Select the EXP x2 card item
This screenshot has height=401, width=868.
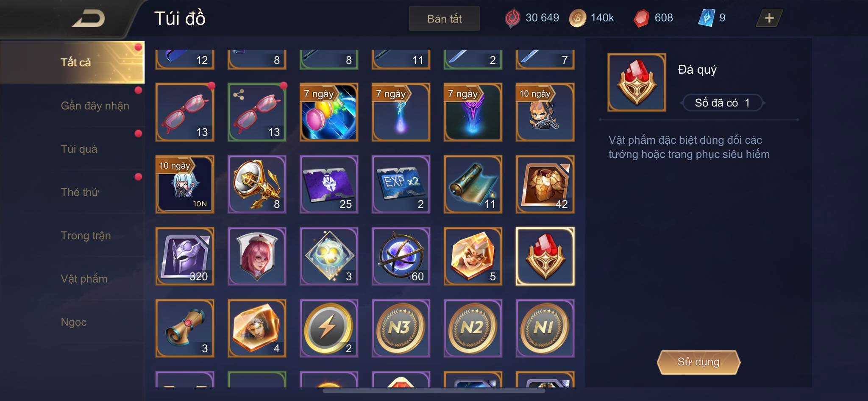tap(401, 184)
